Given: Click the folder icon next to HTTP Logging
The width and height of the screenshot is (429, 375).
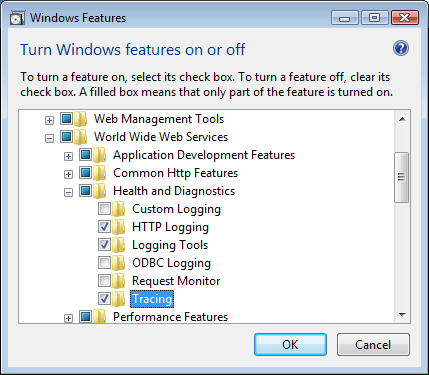Looking at the screenshot, I should pos(119,227).
